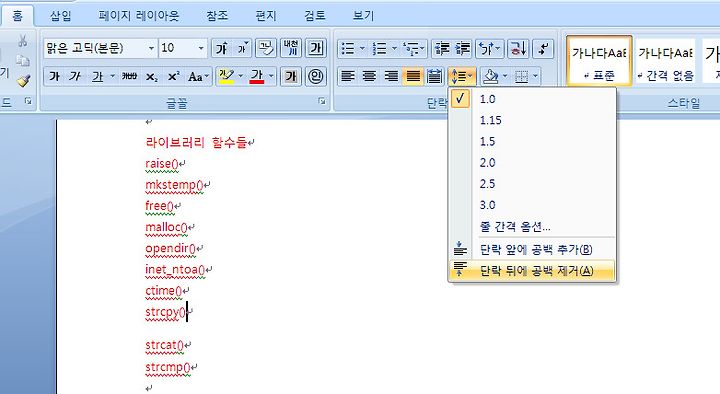720x394 pixels.
Task: Open highlight color dropdown arrow
Action: coord(241,76)
